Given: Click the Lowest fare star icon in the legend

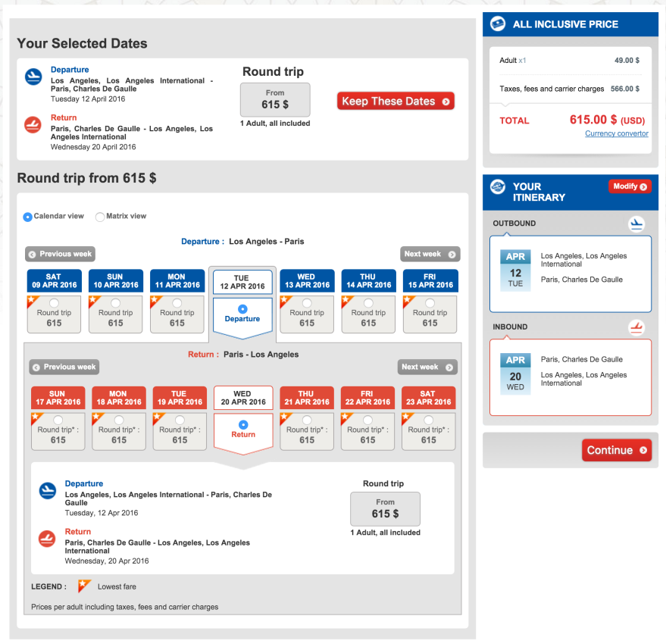Looking at the screenshot, I should (84, 586).
